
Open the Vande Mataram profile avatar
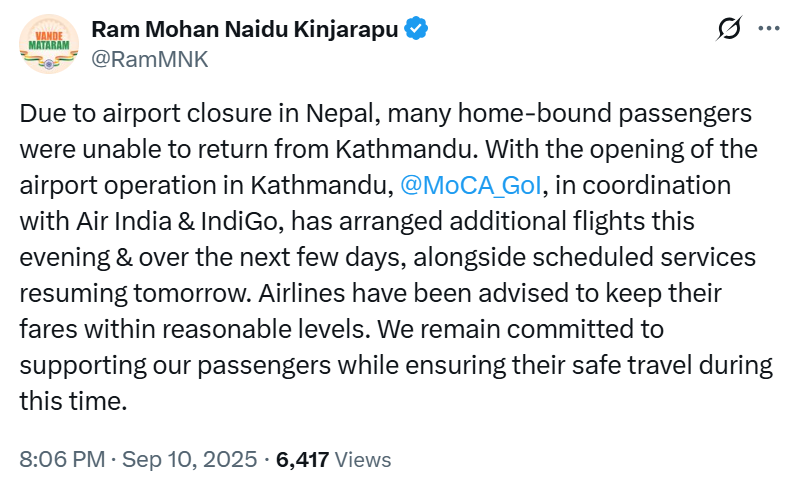point(48,45)
